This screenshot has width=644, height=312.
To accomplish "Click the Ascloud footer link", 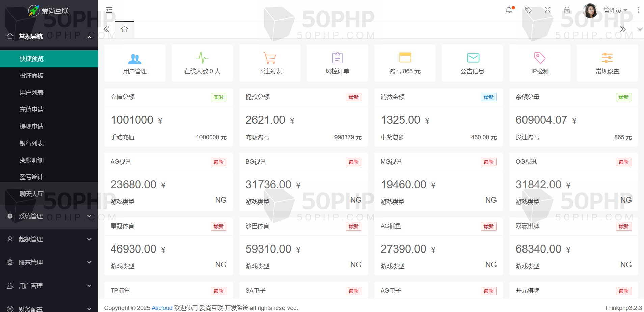I will pos(162,308).
